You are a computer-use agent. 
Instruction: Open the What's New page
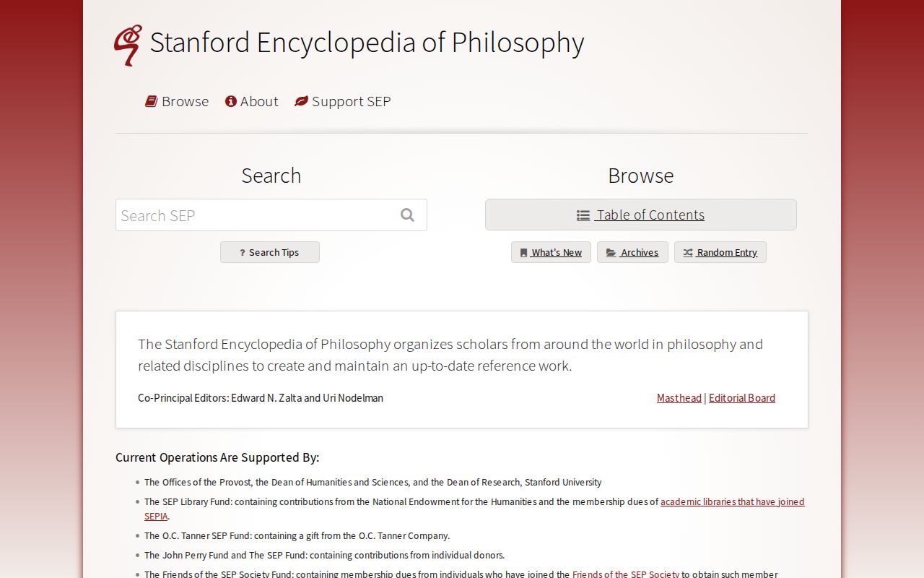[x=557, y=252]
